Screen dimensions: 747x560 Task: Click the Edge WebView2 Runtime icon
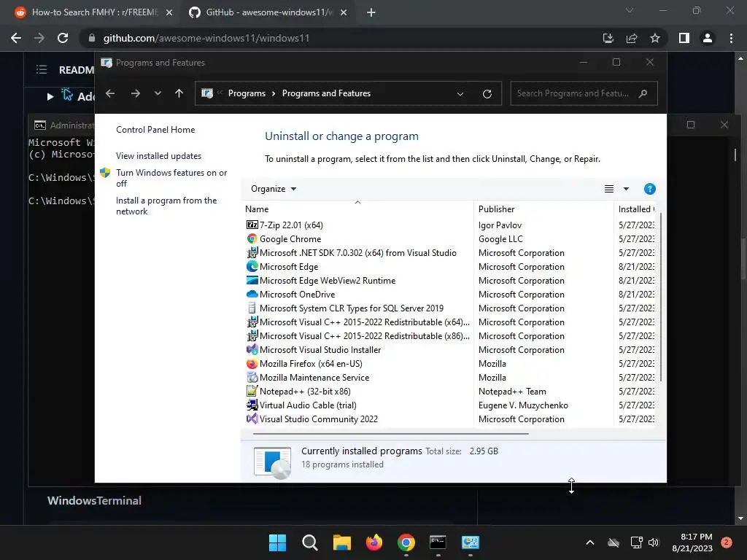pos(252,281)
